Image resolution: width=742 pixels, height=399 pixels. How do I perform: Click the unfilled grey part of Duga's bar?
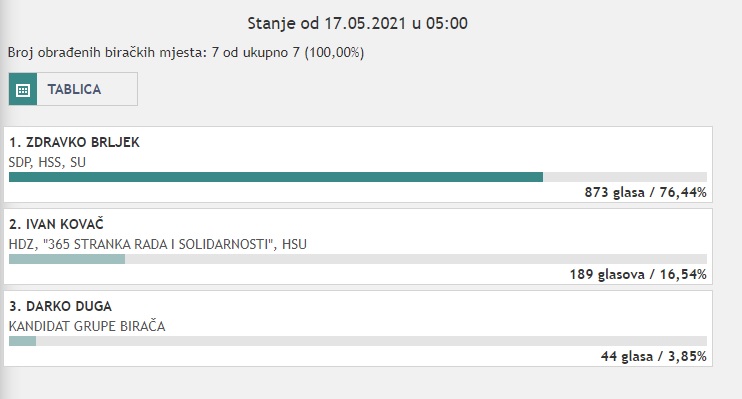pyautogui.click(x=371, y=341)
